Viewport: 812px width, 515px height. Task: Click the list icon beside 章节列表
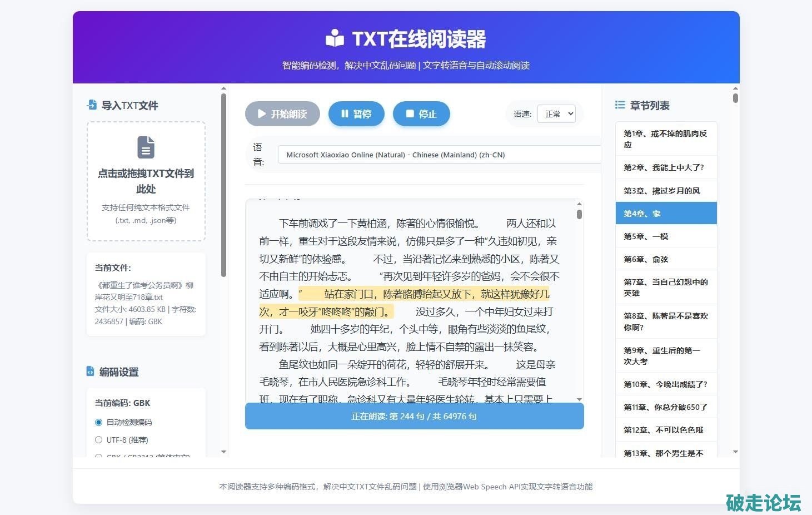pos(620,105)
